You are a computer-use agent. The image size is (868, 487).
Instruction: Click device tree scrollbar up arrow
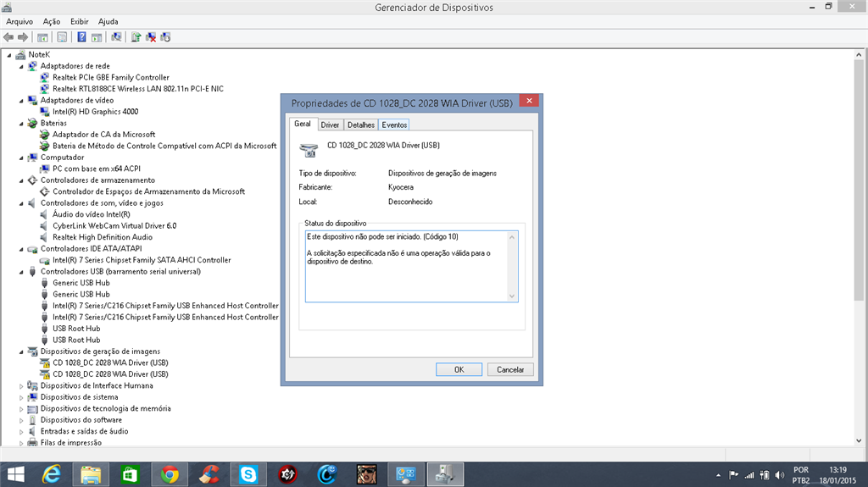(859, 55)
